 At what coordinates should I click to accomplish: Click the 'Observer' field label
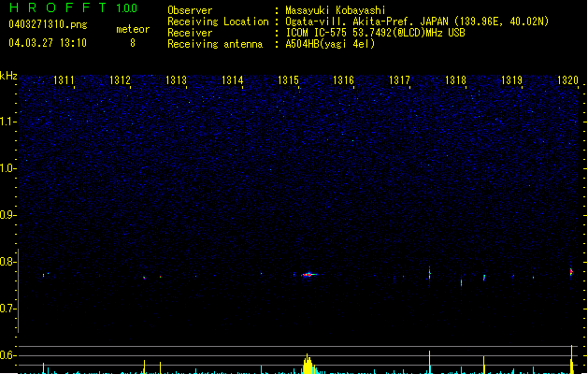190,10
